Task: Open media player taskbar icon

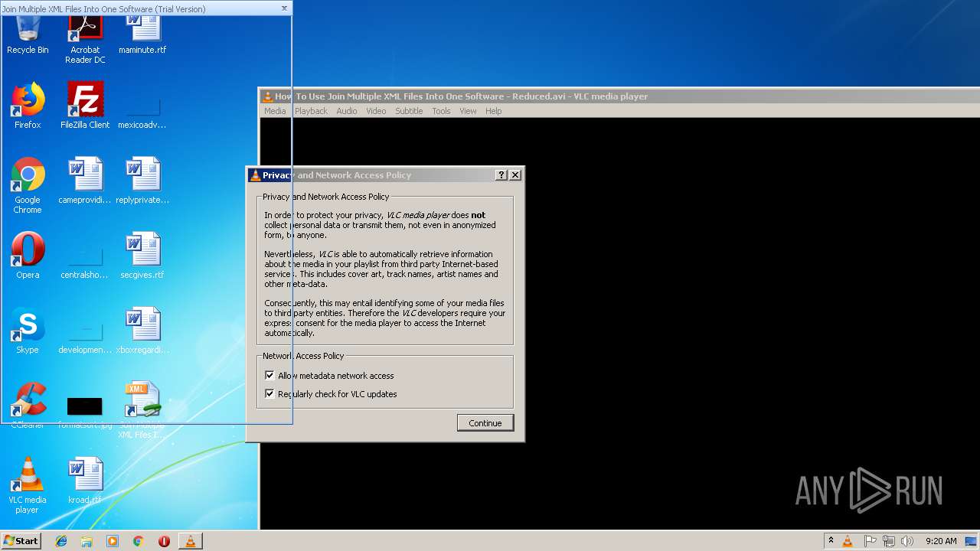Action: (113, 541)
